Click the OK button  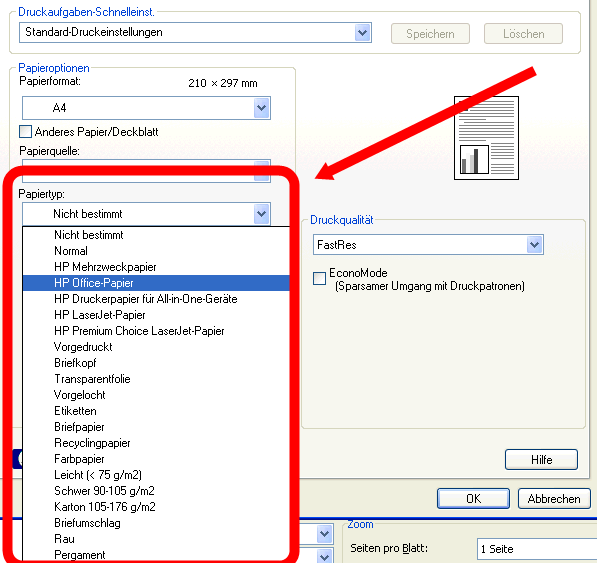pos(473,498)
